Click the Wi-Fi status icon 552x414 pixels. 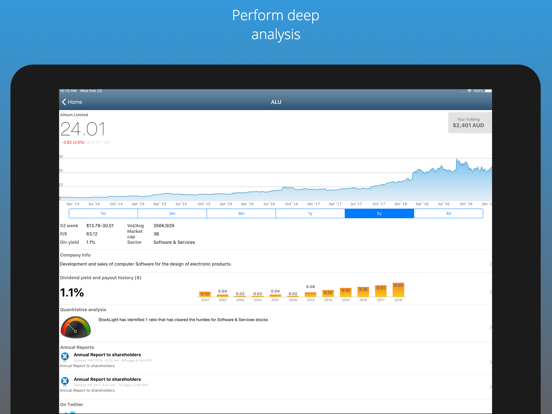469,91
